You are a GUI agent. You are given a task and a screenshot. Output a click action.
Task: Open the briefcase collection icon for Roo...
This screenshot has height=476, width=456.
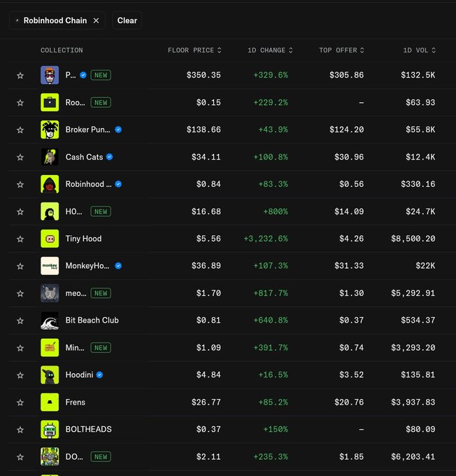tap(50, 102)
